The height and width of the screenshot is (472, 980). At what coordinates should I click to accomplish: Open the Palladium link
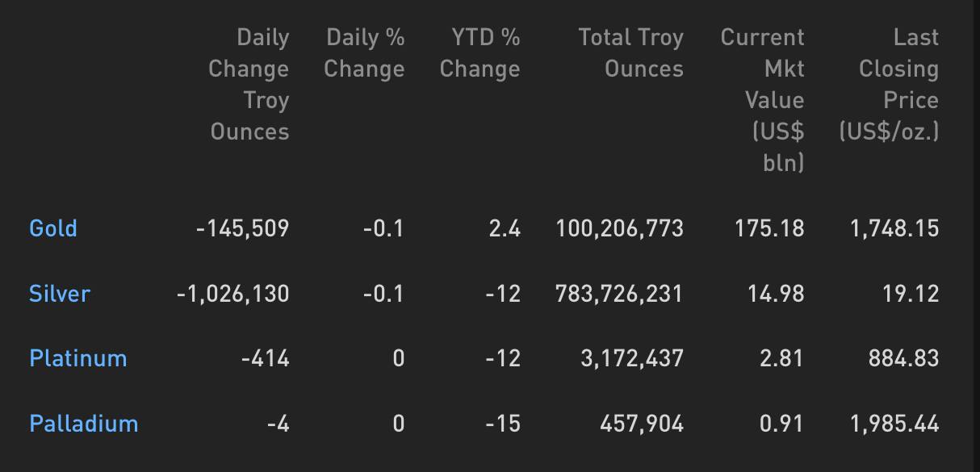(x=84, y=424)
